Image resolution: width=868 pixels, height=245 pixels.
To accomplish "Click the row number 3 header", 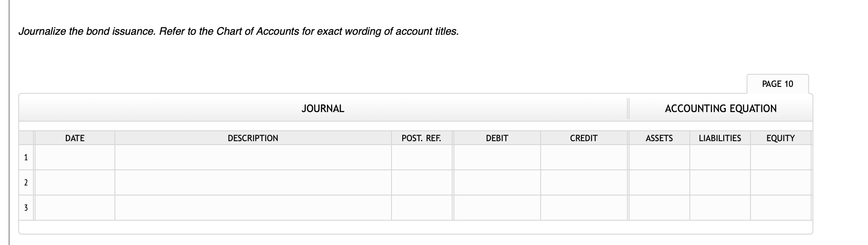I will point(26,208).
